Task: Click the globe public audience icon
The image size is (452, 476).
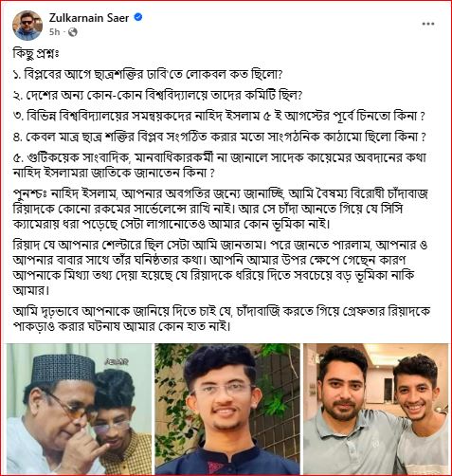Action: click(73, 32)
